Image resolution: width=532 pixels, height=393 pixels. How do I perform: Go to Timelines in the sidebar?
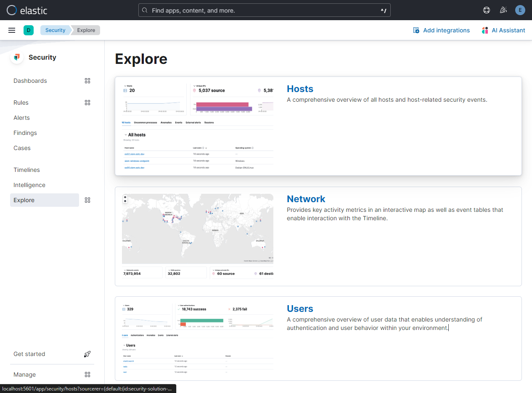point(26,170)
